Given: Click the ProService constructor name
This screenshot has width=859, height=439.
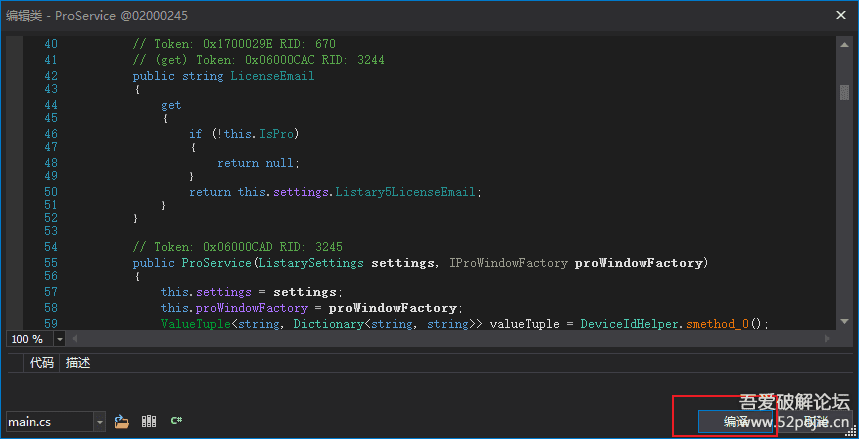Looking at the screenshot, I should pyautogui.click(x=217, y=264).
